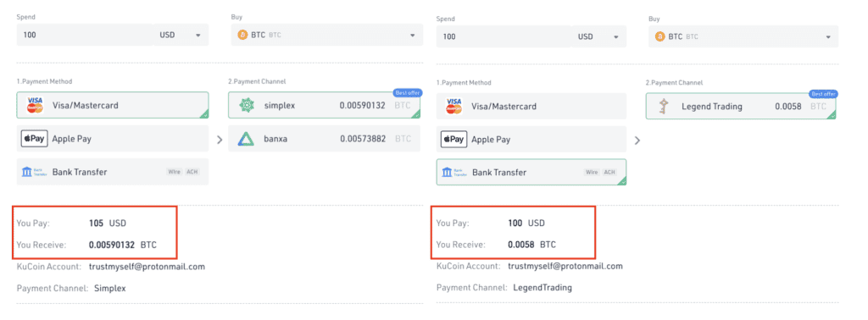
Task: Click the Visa/Mastercard logo in the right panel
Action: coord(454,106)
